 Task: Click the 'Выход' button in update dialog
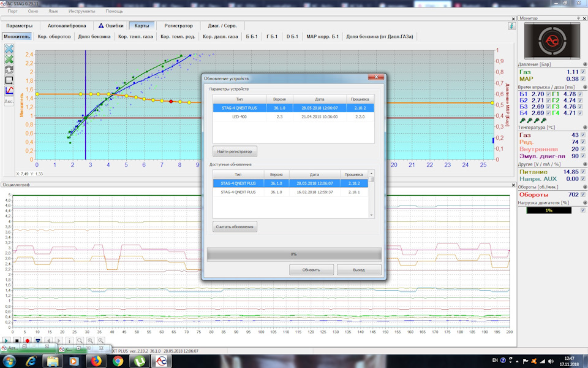(359, 270)
